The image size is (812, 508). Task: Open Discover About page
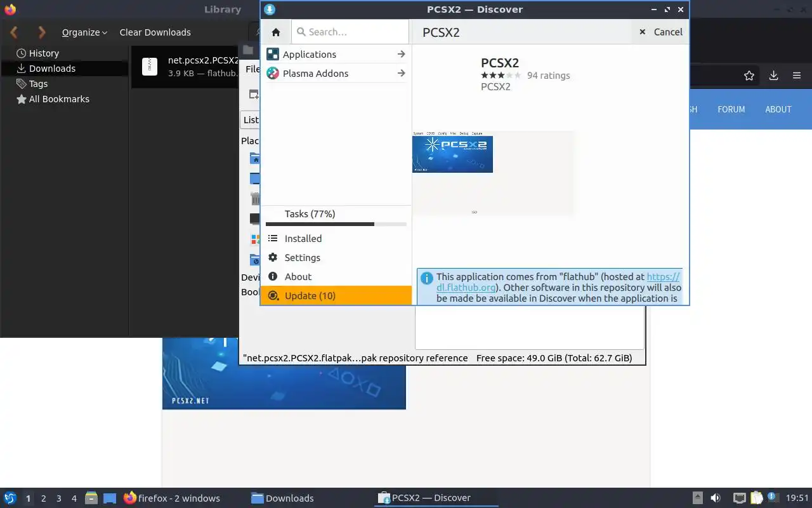pyautogui.click(x=336, y=277)
